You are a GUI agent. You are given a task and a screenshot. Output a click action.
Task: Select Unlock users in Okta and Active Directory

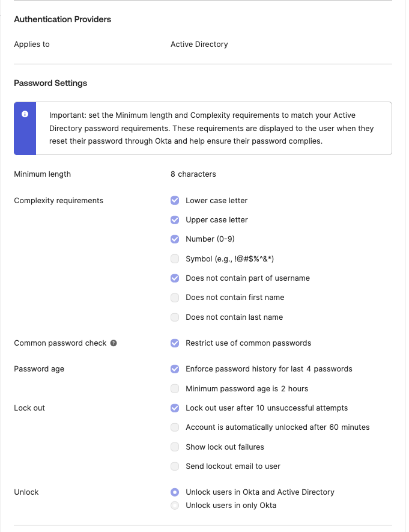coord(174,492)
